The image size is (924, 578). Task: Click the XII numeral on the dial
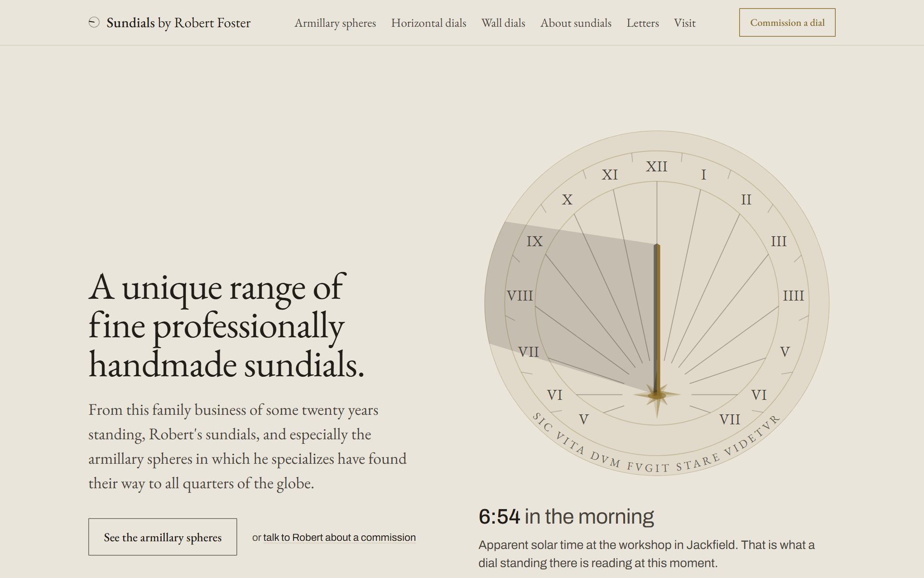click(x=656, y=166)
